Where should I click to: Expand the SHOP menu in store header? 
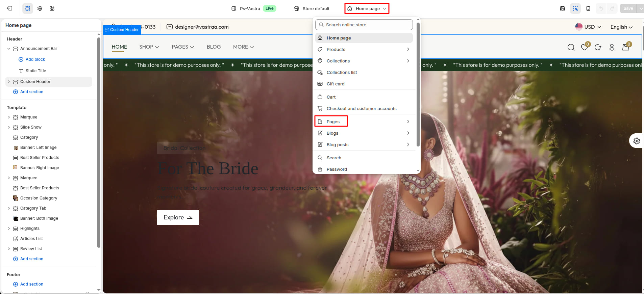click(149, 47)
